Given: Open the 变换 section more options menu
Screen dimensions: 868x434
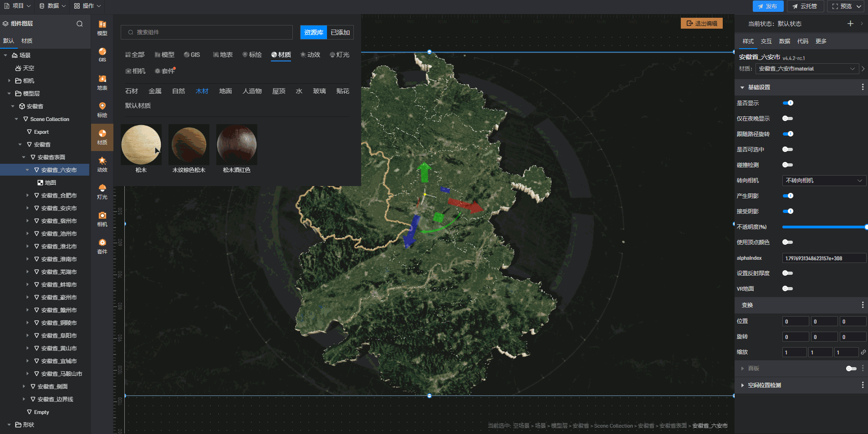Looking at the screenshot, I should pos(863,305).
